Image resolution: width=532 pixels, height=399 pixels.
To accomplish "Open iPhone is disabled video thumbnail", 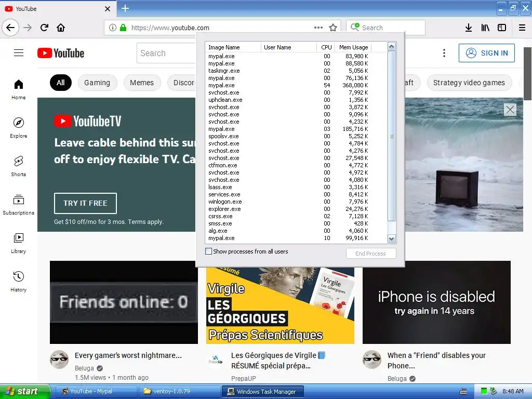I will coord(436,302).
